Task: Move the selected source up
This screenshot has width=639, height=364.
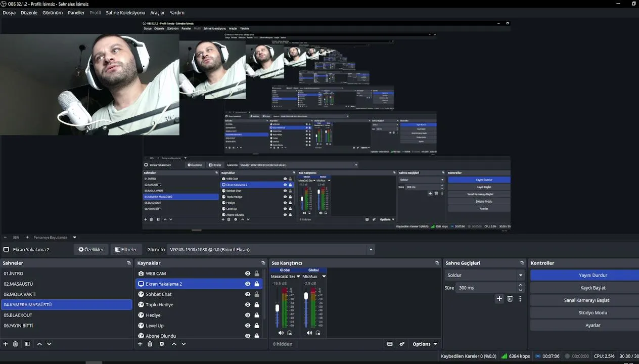Action: [x=174, y=344]
